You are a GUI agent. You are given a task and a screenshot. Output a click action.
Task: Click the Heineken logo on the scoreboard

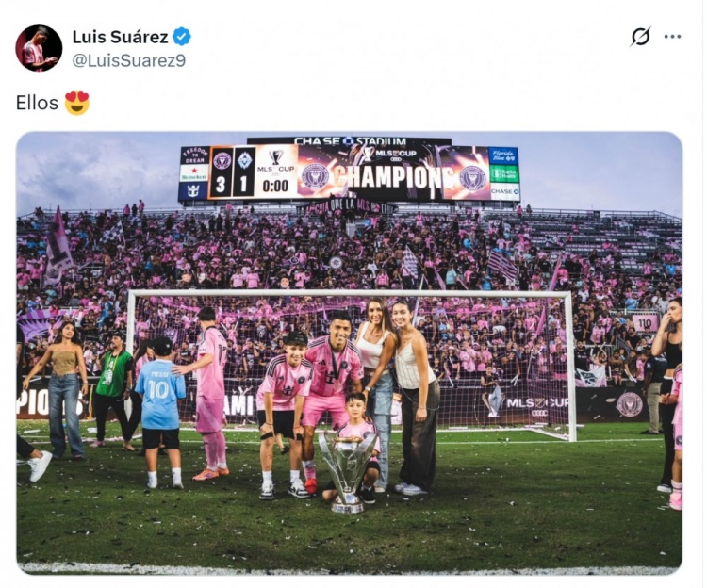[194, 173]
